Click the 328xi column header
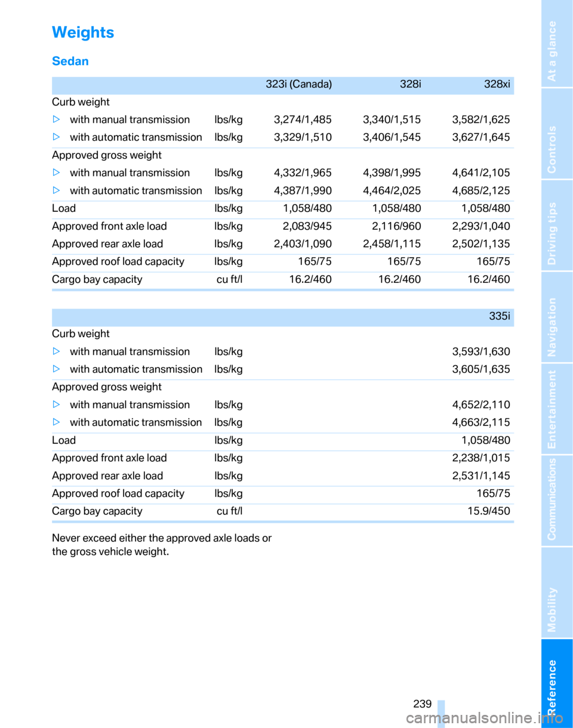 (x=497, y=84)
